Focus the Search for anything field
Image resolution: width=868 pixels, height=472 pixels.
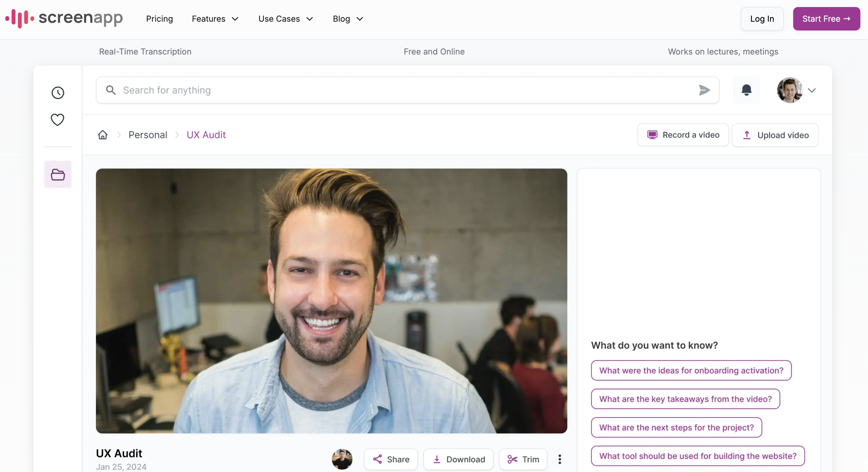pyautogui.click(x=404, y=90)
